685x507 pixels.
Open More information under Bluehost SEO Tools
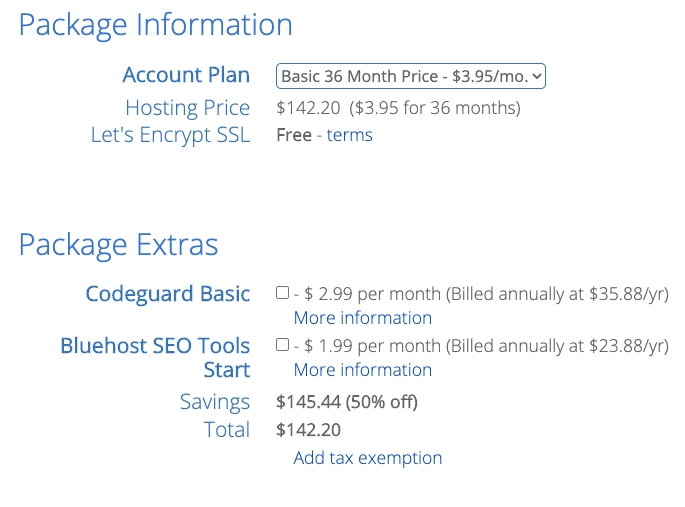click(363, 369)
